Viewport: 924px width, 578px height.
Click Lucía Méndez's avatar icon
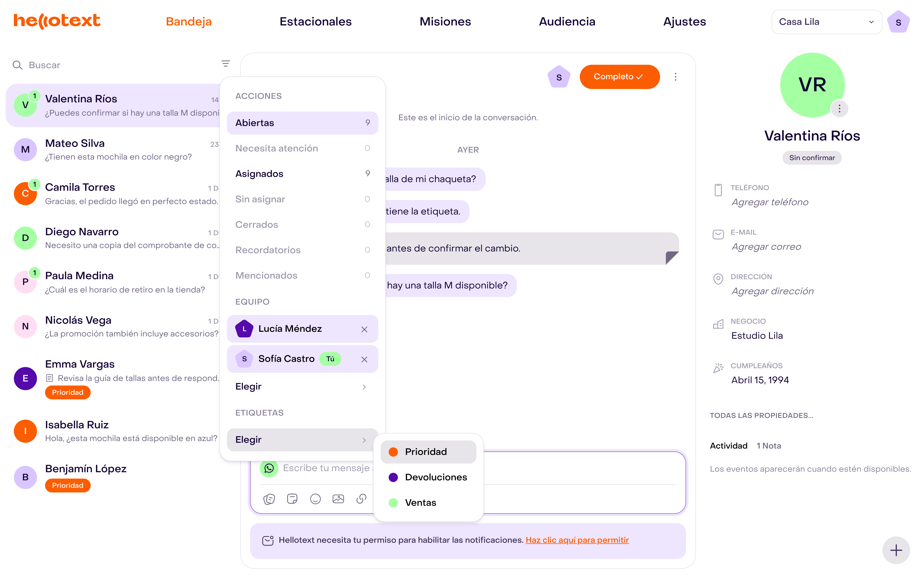pyautogui.click(x=244, y=329)
